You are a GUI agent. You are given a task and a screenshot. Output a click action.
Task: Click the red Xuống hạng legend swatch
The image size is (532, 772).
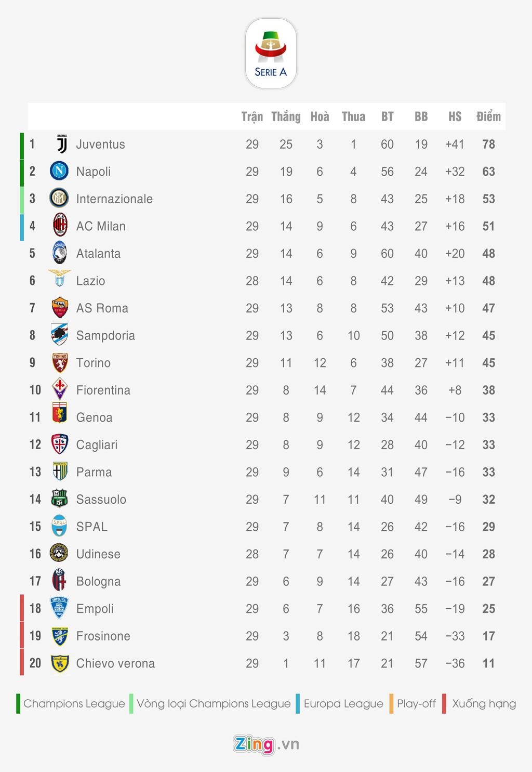[x=444, y=703]
